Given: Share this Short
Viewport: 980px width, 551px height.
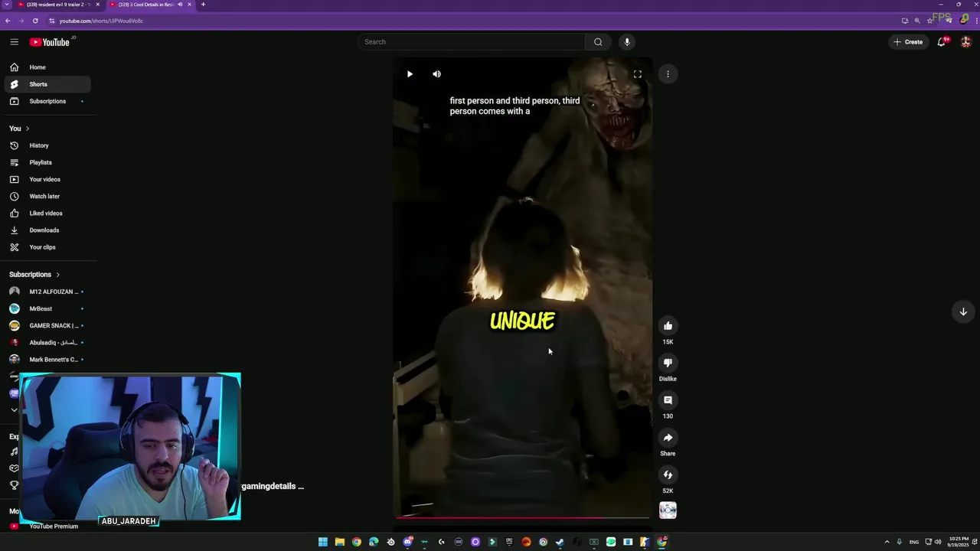Looking at the screenshot, I should (x=668, y=438).
